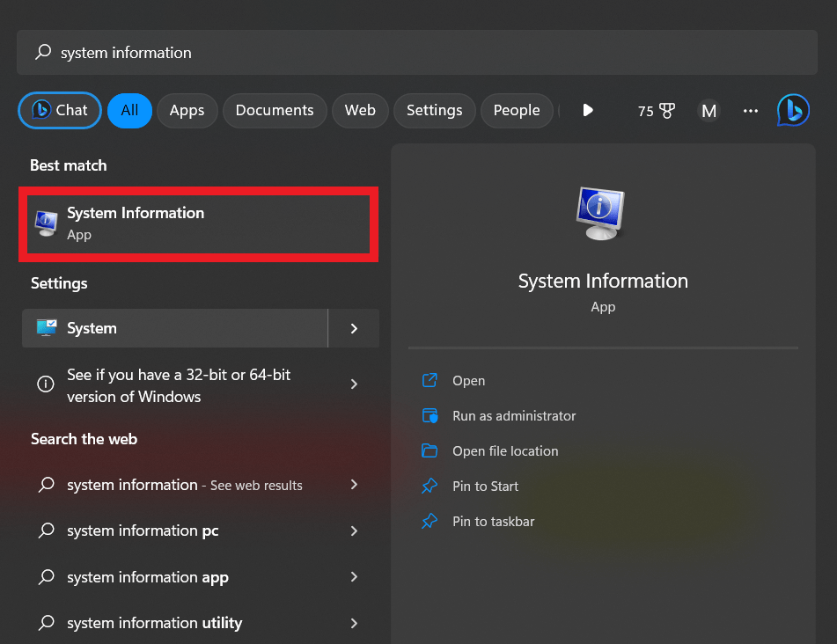Click the M account avatar
The image size is (837, 644).
tap(709, 110)
